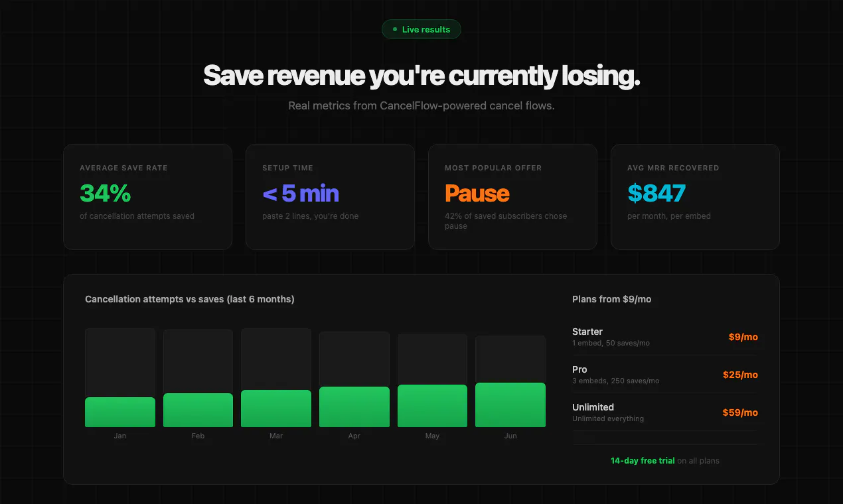Screen dimensions: 843x504
Task: Click the Plans from $9/mo heading
Action: click(612, 299)
